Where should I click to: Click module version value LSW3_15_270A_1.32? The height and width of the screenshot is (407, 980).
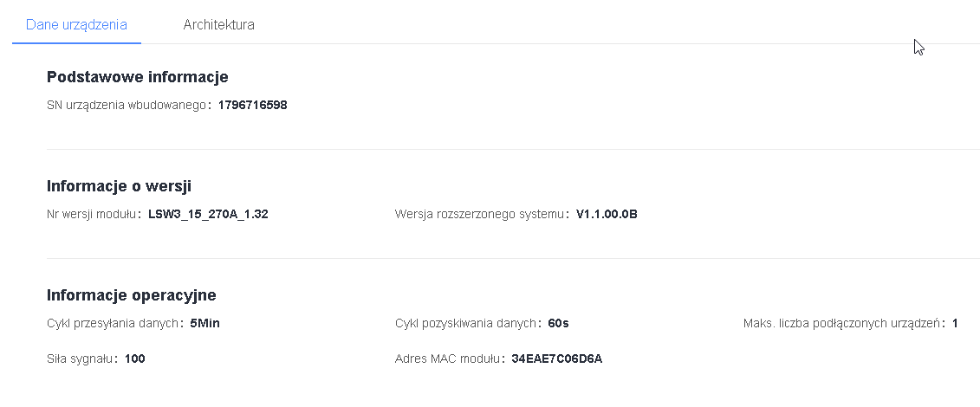(x=208, y=215)
